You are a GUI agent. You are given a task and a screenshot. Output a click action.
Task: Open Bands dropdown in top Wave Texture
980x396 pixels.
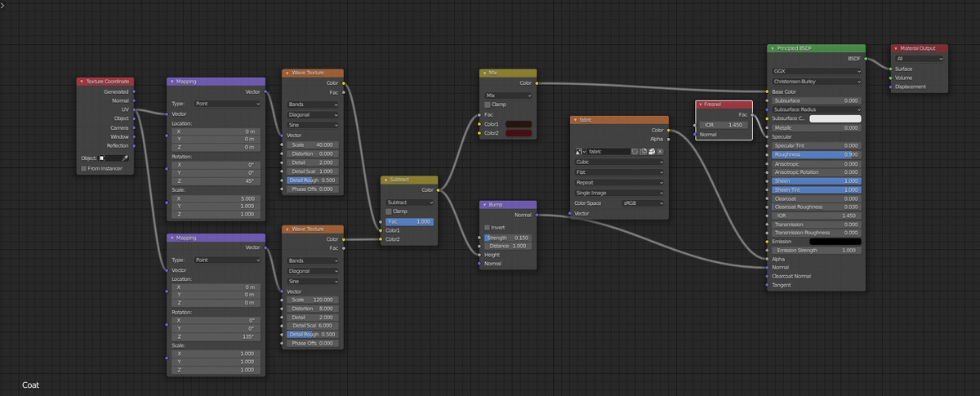click(x=312, y=105)
